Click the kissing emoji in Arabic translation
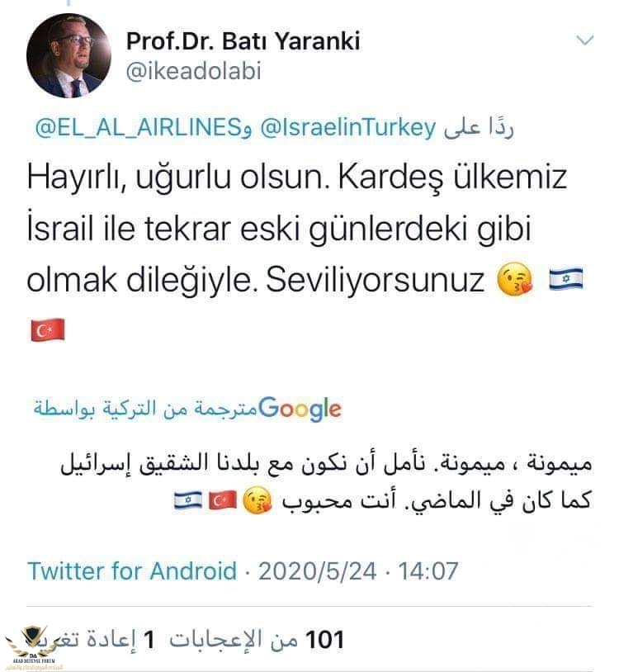Viewport: 619px width, 672px height. point(257,500)
